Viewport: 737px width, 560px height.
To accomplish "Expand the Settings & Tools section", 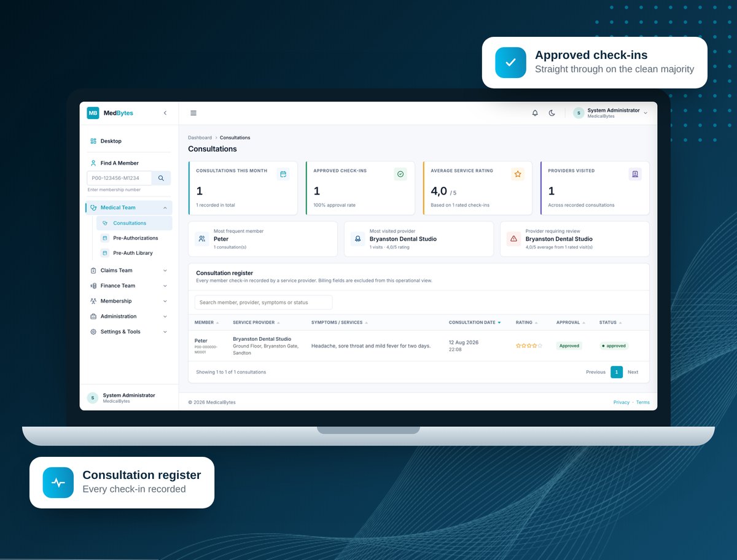I will point(129,332).
